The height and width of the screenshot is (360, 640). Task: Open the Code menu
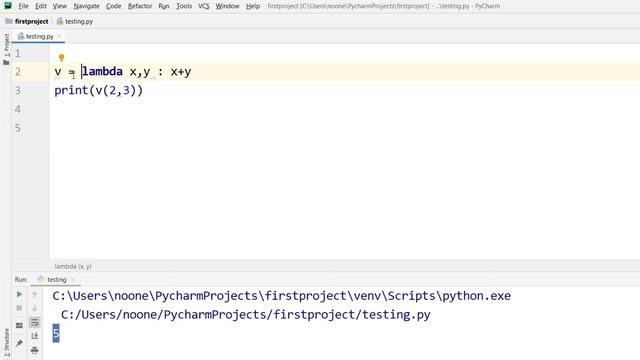pos(113,6)
